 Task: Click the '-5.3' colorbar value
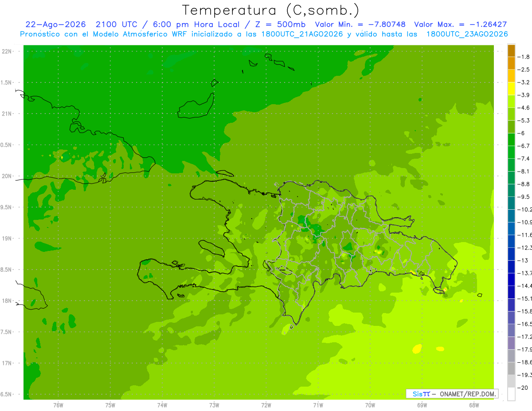click(524, 121)
